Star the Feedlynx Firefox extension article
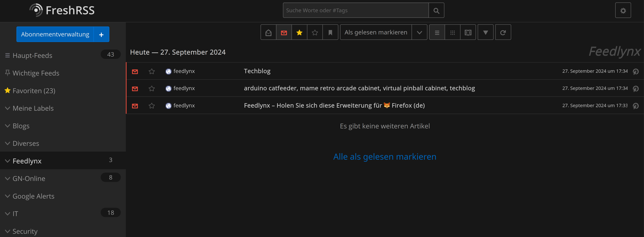This screenshot has height=237, width=644. (x=152, y=106)
